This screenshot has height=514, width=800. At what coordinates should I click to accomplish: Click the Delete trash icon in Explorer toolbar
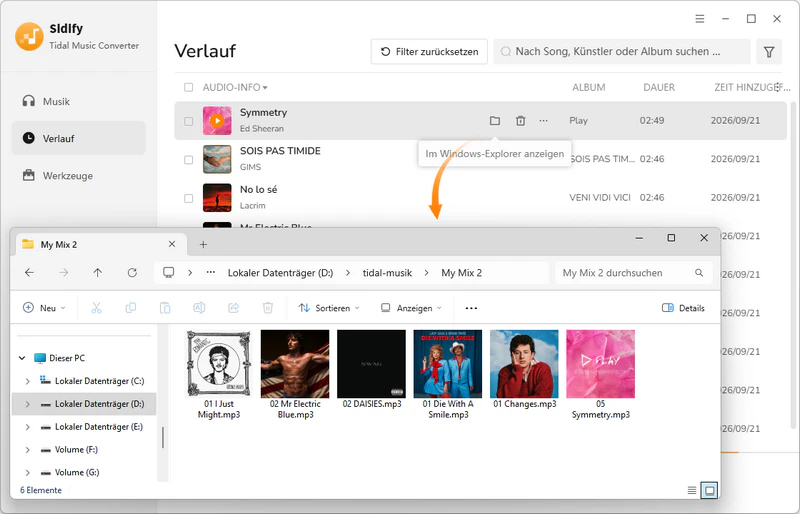[x=267, y=308]
